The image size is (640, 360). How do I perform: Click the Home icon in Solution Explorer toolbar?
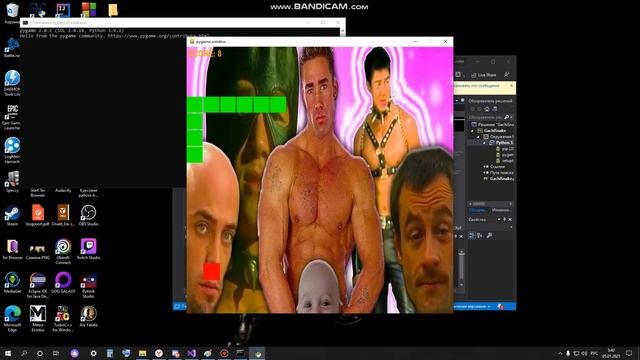pyautogui.click(x=487, y=109)
